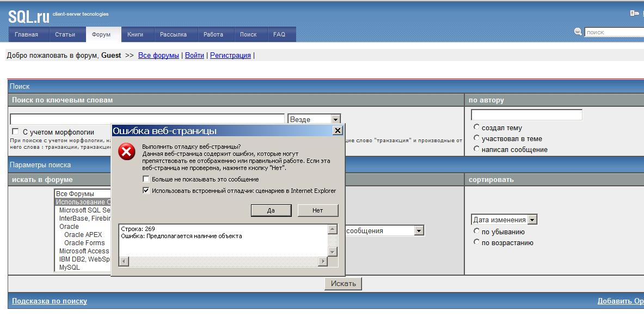The height and width of the screenshot is (316, 644).
Task: Click the search magnifier icon in header
Action: coord(578,32)
